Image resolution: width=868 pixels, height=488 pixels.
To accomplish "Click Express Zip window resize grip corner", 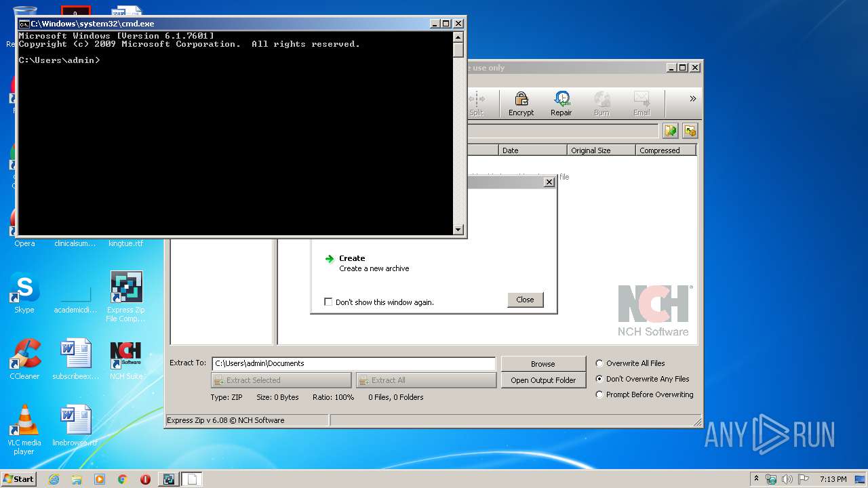I will tap(698, 423).
